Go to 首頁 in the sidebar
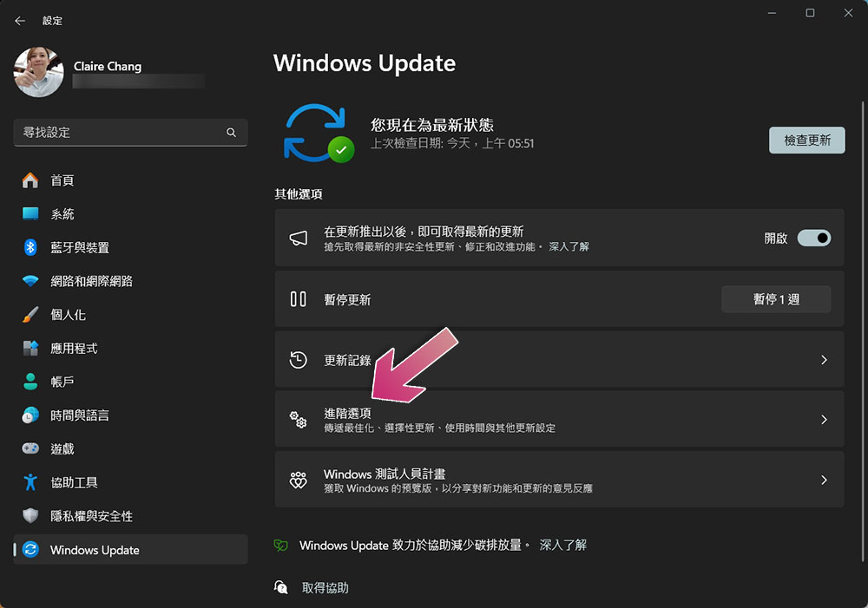The width and height of the screenshot is (868, 608). click(62, 180)
